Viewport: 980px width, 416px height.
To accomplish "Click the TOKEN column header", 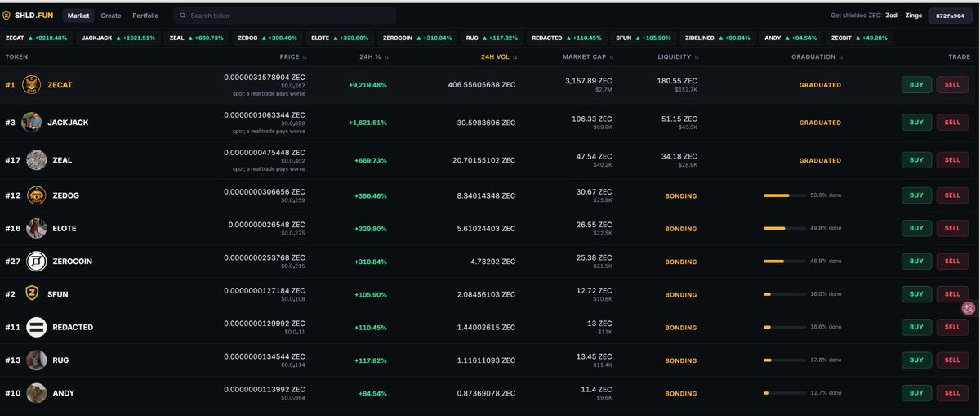I will point(16,57).
